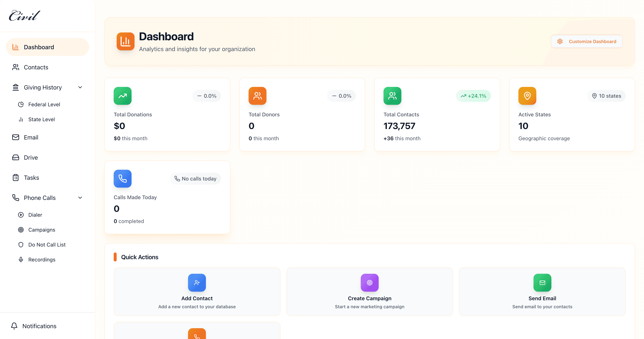Click the 10 states badge
Screen dimensions: 644x339
[606, 96]
